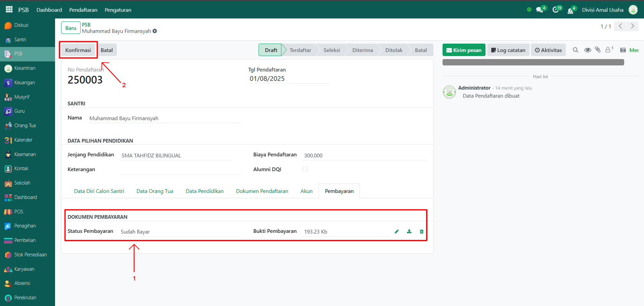
Task: Delete the Bukti Pembayaran file with trash icon
Action: click(421, 232)
